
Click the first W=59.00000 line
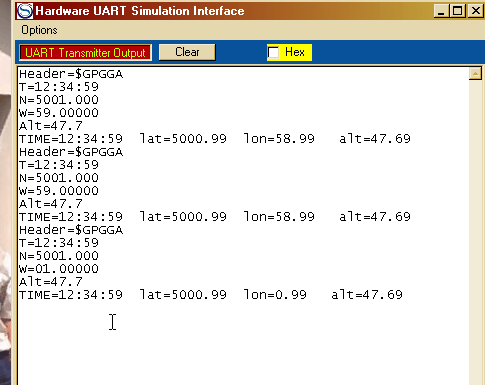(59, 113)
